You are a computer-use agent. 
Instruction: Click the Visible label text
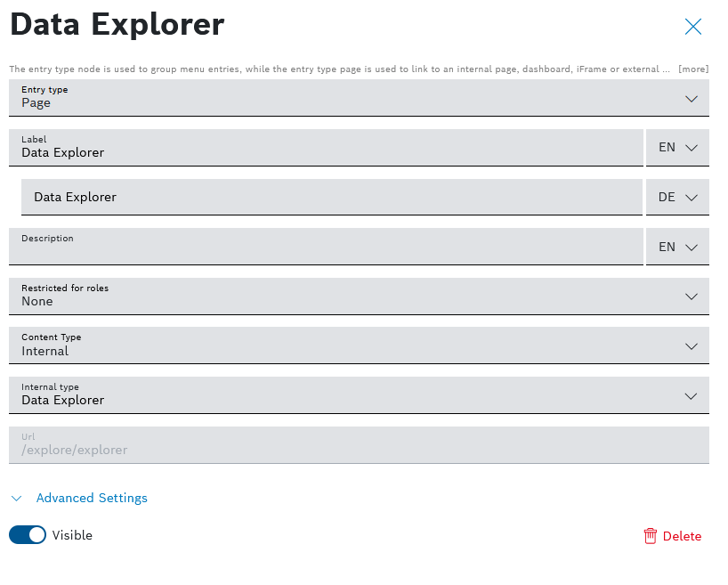pos(72,535)
